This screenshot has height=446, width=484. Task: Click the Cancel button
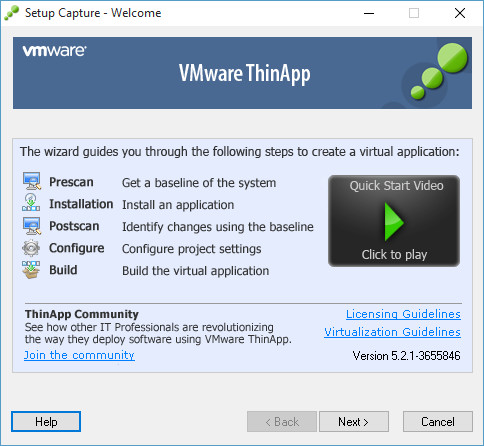pos(438,422)
